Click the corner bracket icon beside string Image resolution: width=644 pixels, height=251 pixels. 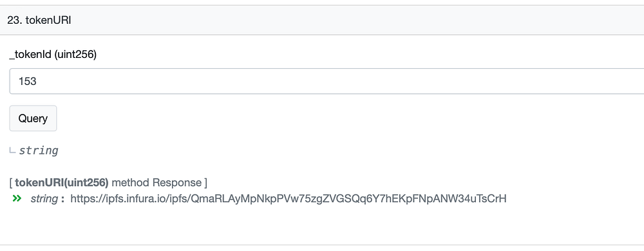(x=12, y=151)
